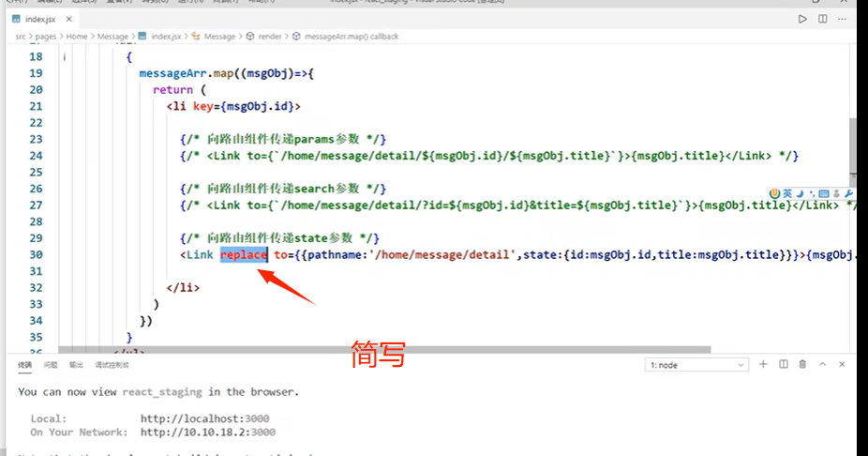868x456 pixels.
Task: Switch to the output (输出) panel tab
Action: [76, 365]
